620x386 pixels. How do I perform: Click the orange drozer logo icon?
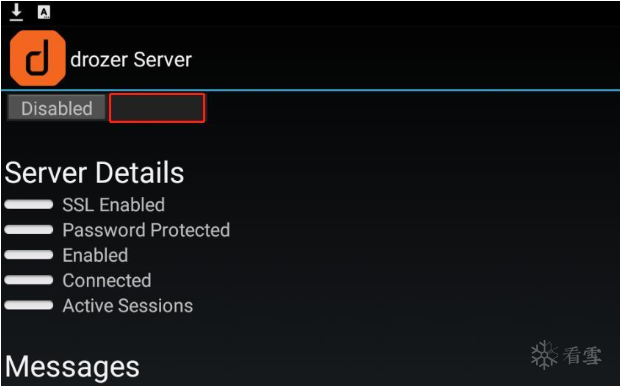click(38, 58)
